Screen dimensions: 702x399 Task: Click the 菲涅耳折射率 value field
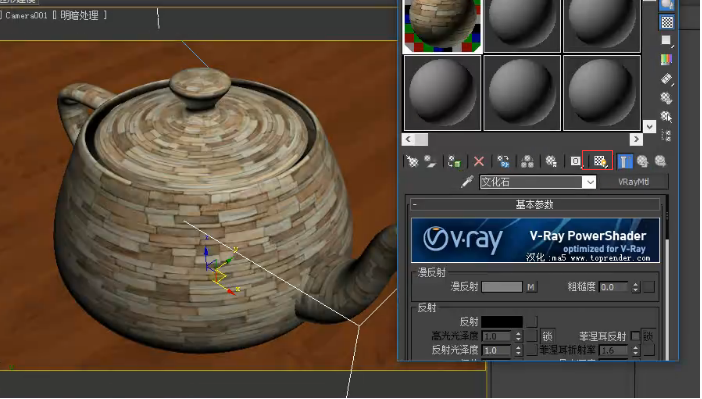pos(614,350)
